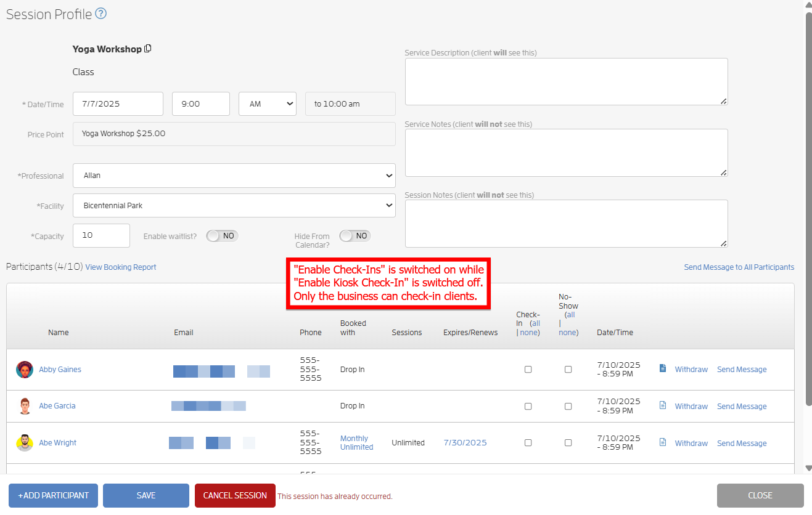Open Abe Wright's document icon
The width and height of the screenshot is (812, 515).
click(663, 442)
